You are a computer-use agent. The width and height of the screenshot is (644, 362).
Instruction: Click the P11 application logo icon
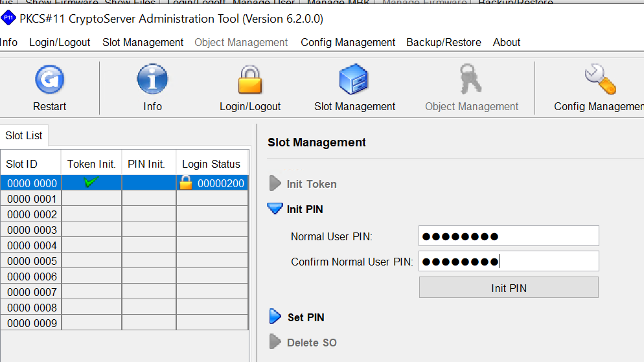[x=8, y=18]
